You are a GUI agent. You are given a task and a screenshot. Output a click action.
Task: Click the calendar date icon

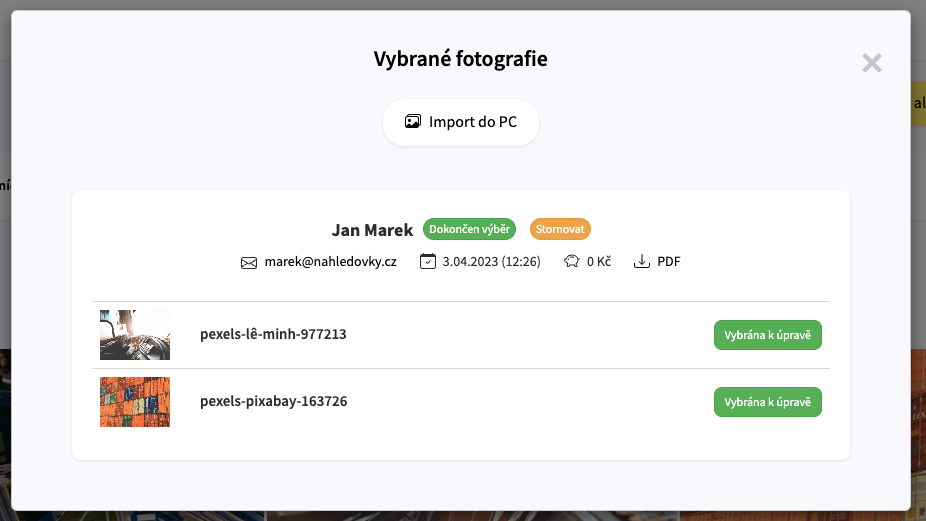tap(428, 261)
